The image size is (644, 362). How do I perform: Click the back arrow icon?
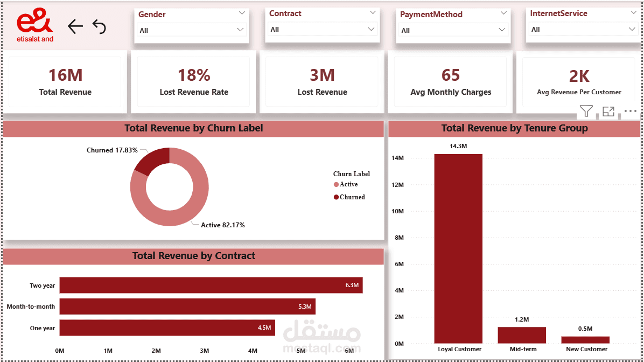pos(75,27)
